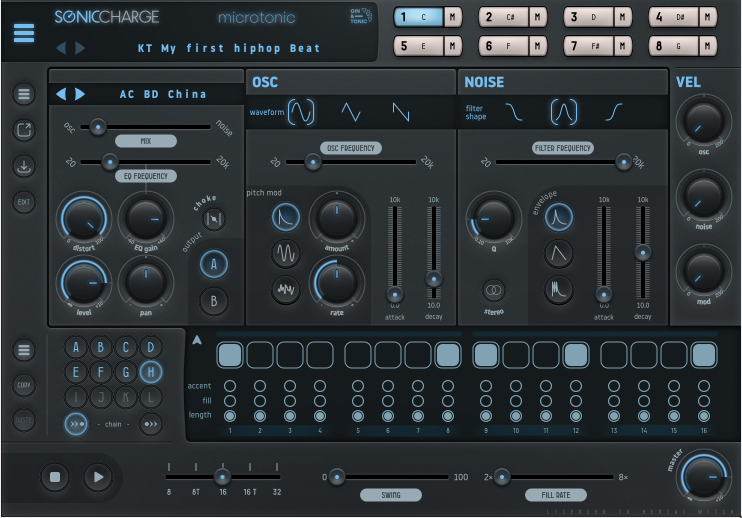The image size is (742, 518).
Task: Click the FILL RATE slider handle
Action: click(502, 477)
